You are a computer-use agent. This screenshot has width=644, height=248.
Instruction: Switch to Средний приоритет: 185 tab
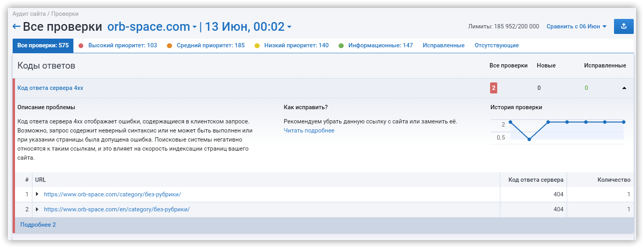[x=210, y=45]
